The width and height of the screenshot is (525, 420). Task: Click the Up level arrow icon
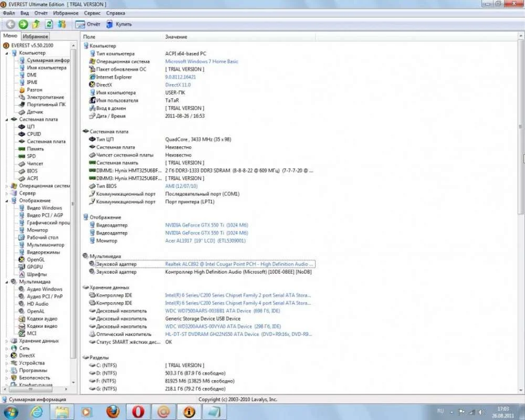tap(36, 24)
